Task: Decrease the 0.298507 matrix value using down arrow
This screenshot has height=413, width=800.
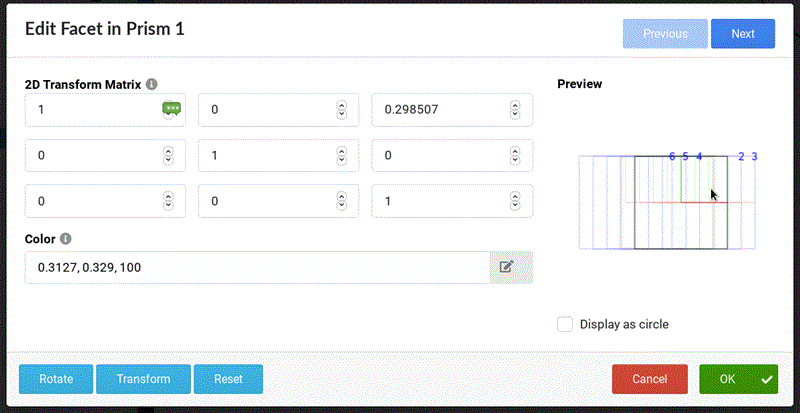Action: point(515,115)
